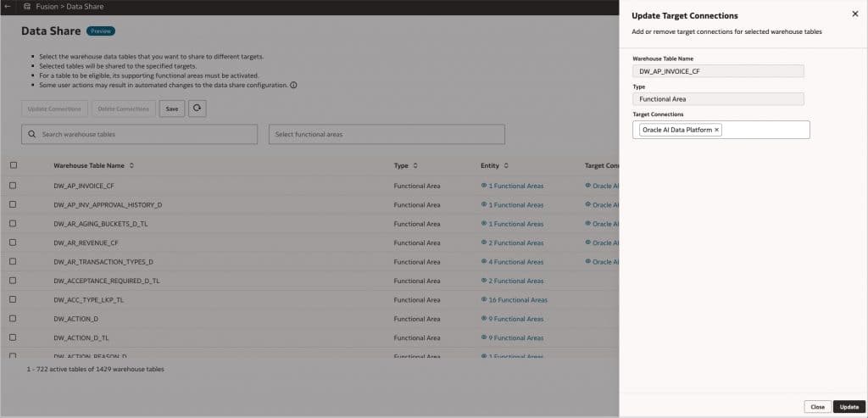868x418 pixels.
Task: Open 9 Functional Areas link for DW_ACTION_D_TL
Action: [x=516, y=337]
